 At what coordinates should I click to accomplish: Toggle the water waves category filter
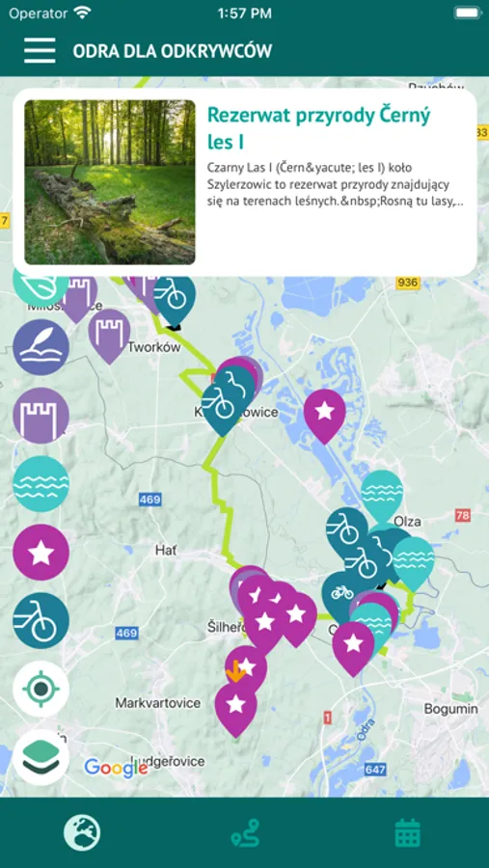click(x=41, y=484)
